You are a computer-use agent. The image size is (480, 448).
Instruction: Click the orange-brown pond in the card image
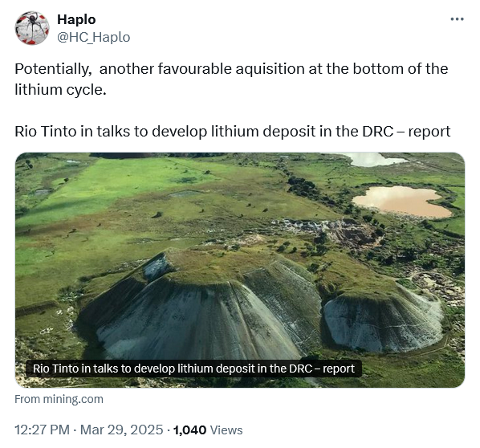coord(402,202)
